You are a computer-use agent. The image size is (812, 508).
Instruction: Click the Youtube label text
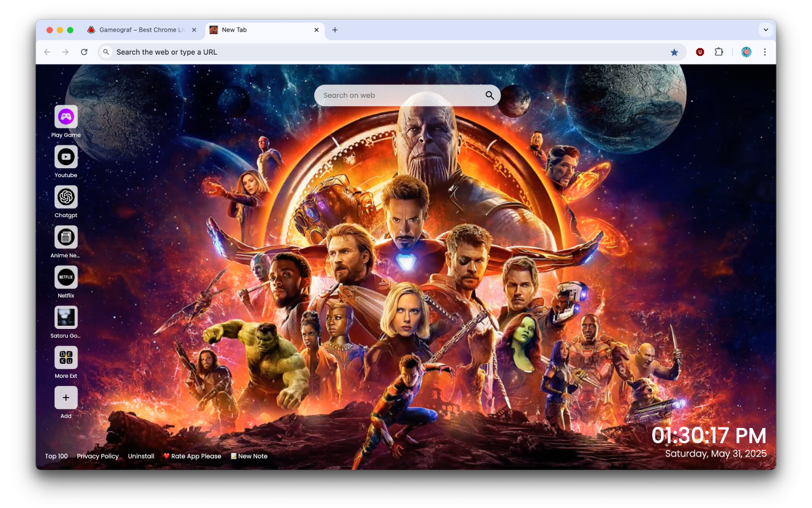tap(66, 175)
